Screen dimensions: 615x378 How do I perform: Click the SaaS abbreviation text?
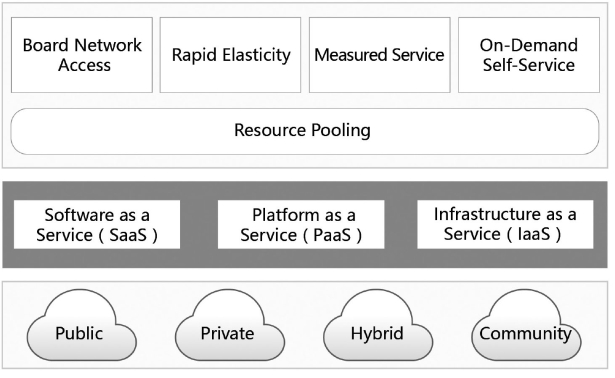coord(128,235)
